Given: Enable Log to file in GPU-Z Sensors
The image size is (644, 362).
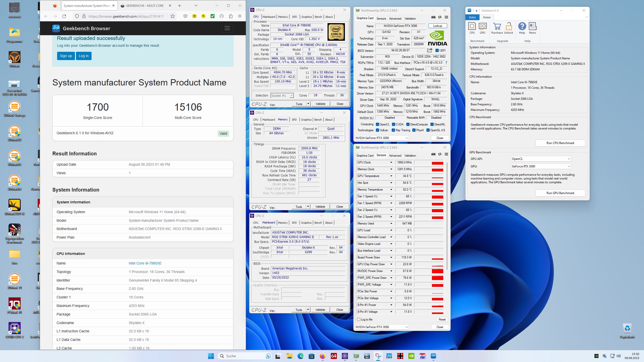Looking at the screenshot, I should click(x=359, y=320).
